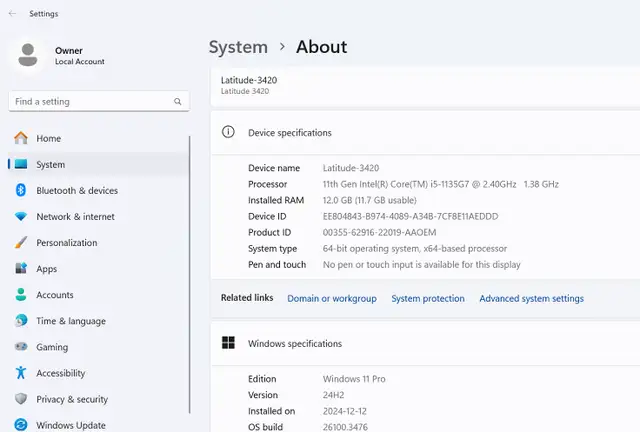Select the processor i5-1135G7 text
The height and width of the screenshot is (432, 640).
440,184
